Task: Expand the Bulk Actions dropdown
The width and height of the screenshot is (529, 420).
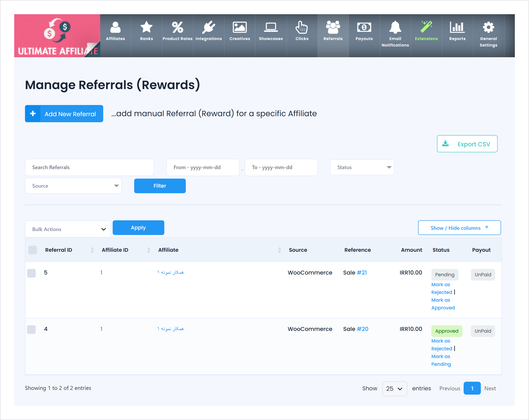Action: [x=68, y=229]
